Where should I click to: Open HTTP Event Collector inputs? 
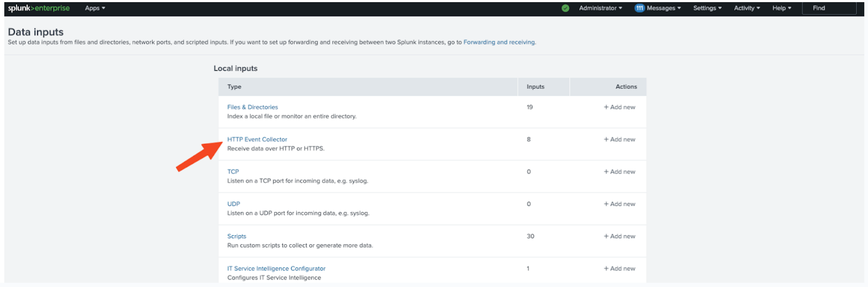tap(257, 139)
